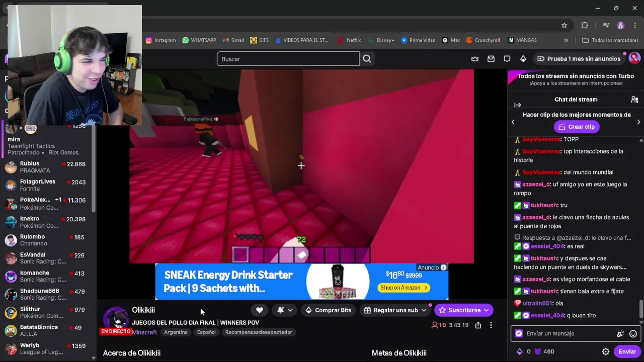Collapse chat with the arrow icon

pyautogui.click(x=518, y=105)
